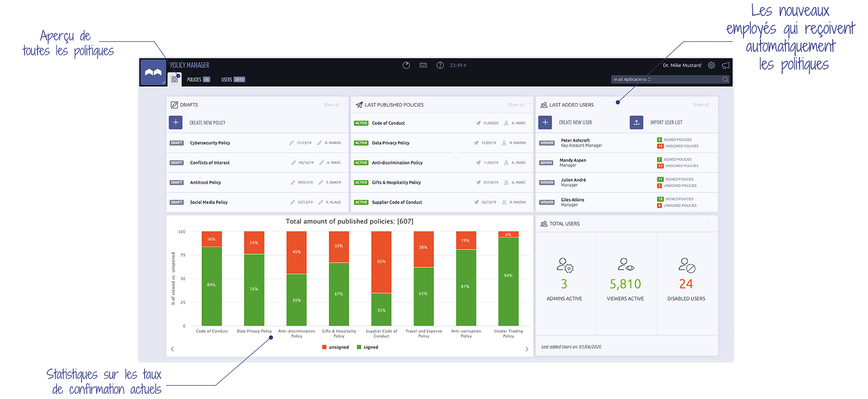Viewport: 868px width, 399px height.
Task: Click the Dr. Mike Mustard username
Action: pos(682,65)
